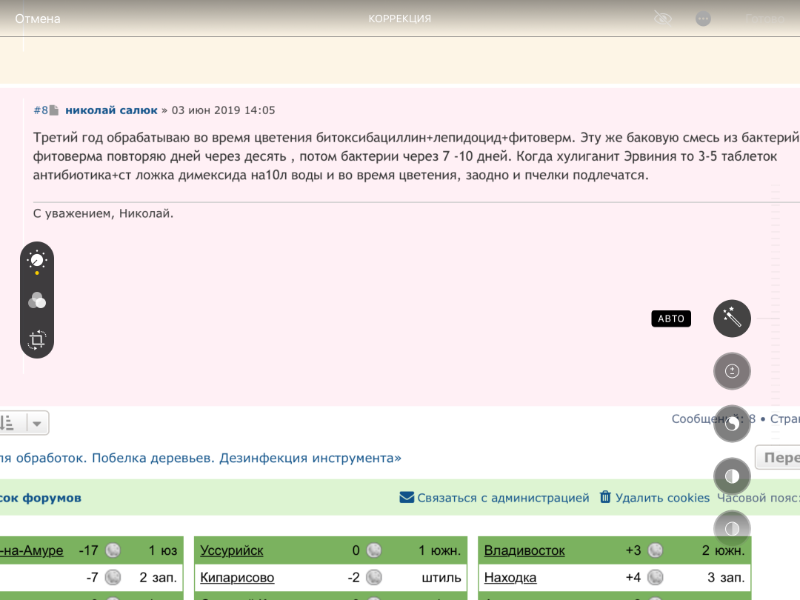Select the Exposure plus-minus adjustment
The width and height of the screenshot is (800, 600).
click(732, 371)
